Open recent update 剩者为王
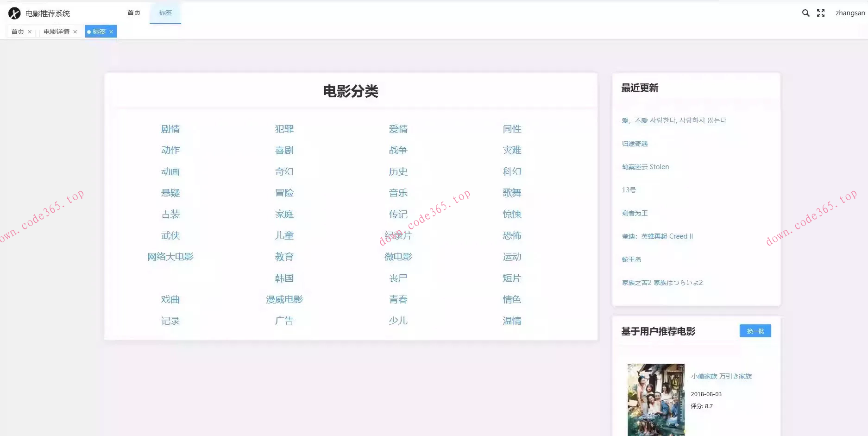The height and width of the screenshot is (436, 868). [x=635, y=213]
